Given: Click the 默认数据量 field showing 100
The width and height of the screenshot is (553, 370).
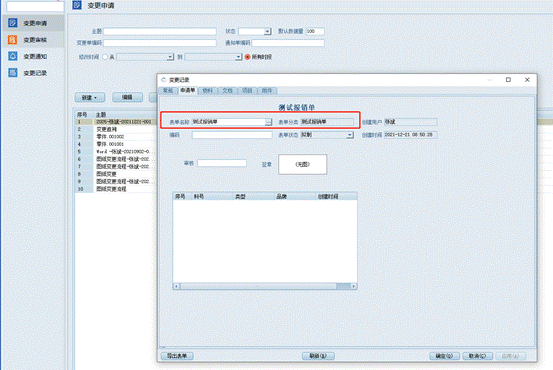Looking at the screenshot, I should point(315,31).
